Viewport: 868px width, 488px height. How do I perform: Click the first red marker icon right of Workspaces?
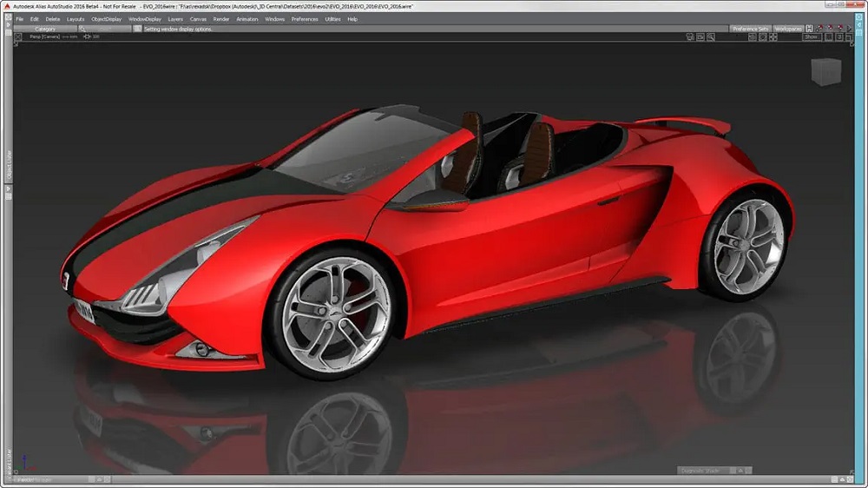point(820,29)
